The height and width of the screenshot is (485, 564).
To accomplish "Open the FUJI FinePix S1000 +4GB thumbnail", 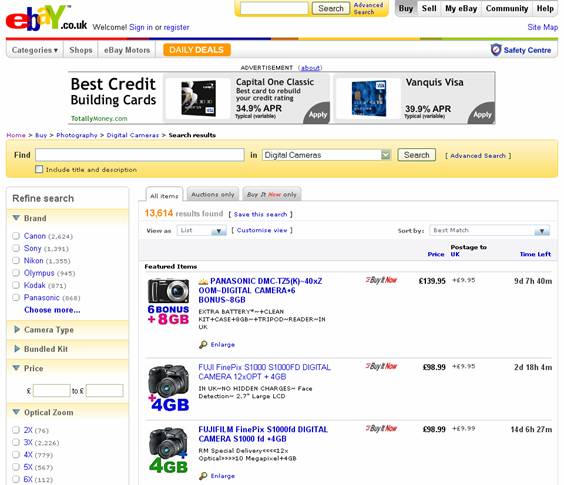I will coord(168,388).
